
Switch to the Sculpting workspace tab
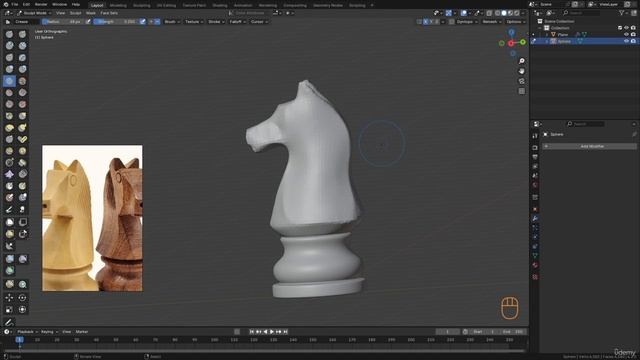[142, 5]
